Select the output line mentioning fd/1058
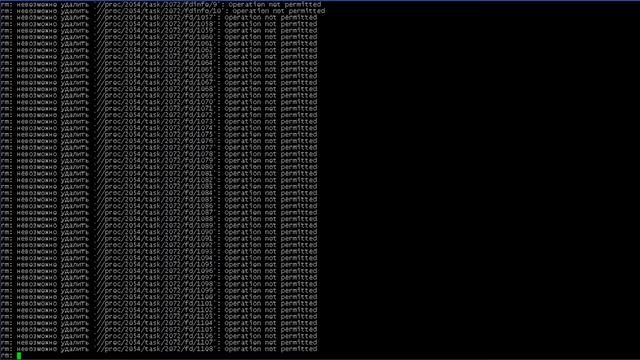 [158, 24]
